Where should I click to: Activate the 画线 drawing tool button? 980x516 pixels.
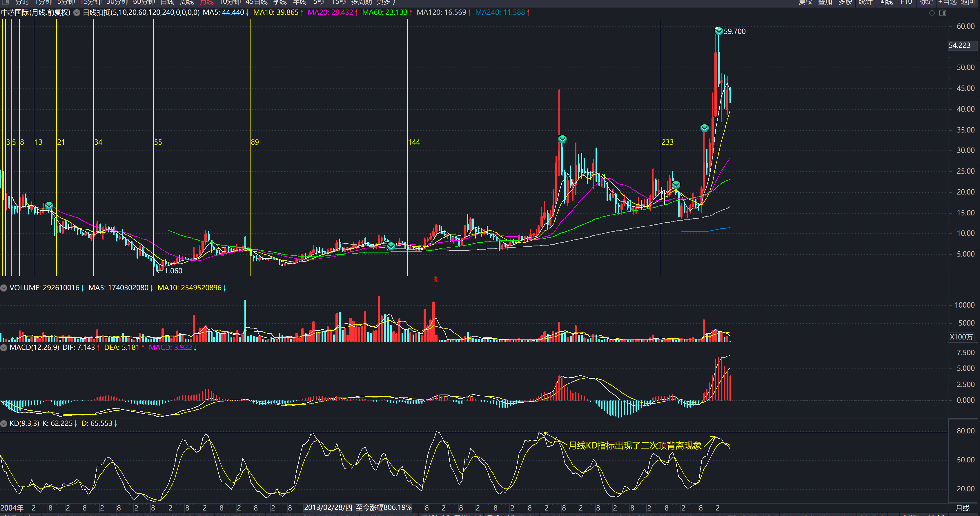coord(886,2)
